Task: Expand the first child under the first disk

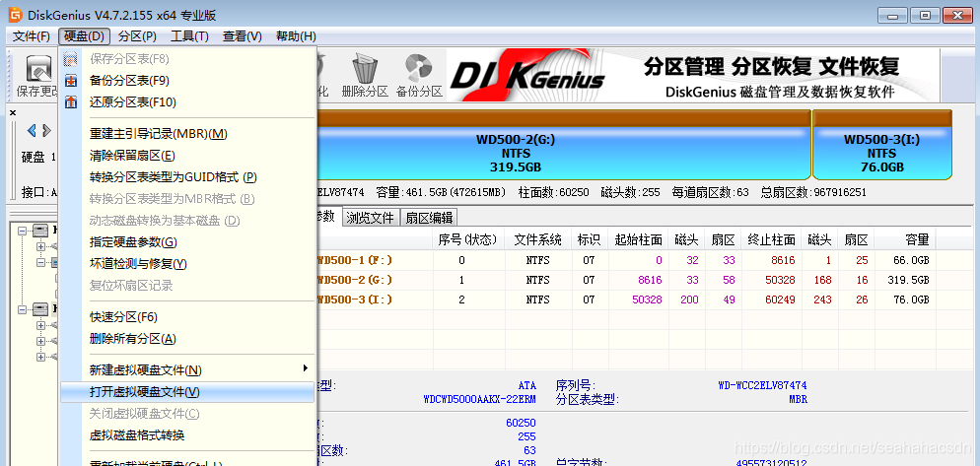Action: pyautogui.click(x=41, y=246)
